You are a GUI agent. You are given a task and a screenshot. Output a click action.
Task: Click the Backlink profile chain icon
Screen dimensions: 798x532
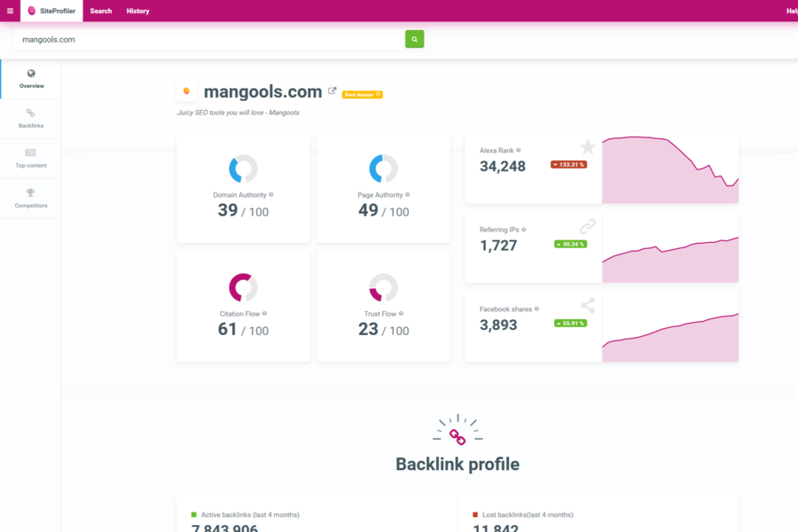458,437
